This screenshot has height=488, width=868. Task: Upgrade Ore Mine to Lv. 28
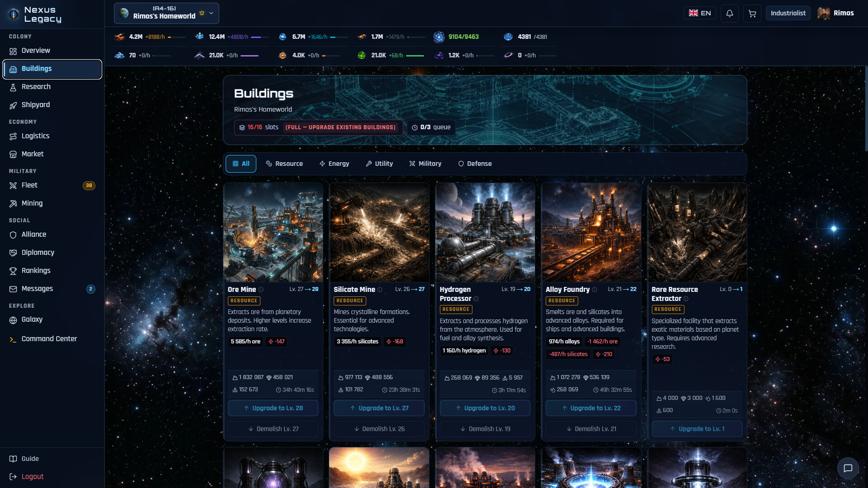tap(273, 408)
